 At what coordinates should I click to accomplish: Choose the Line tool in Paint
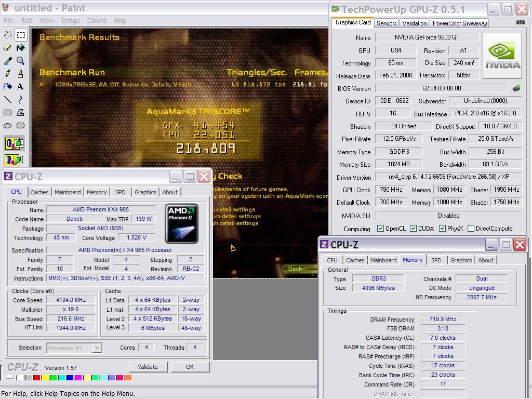[8, 99]
